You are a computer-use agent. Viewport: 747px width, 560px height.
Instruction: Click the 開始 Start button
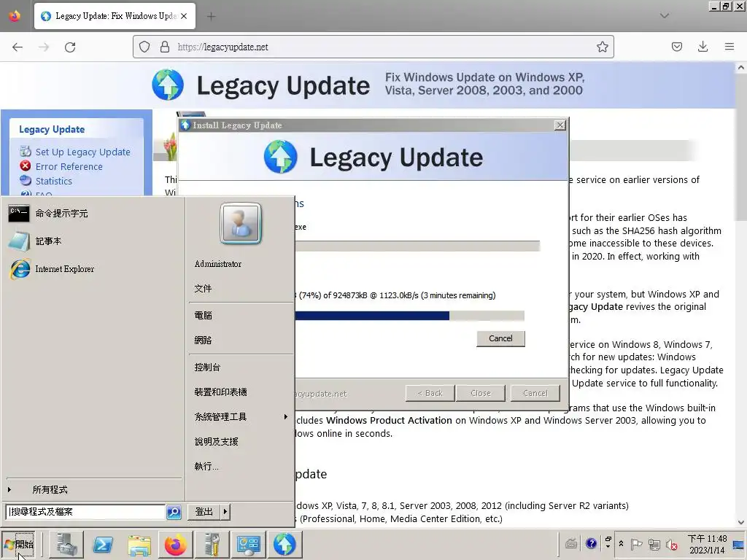coord(19,544)
